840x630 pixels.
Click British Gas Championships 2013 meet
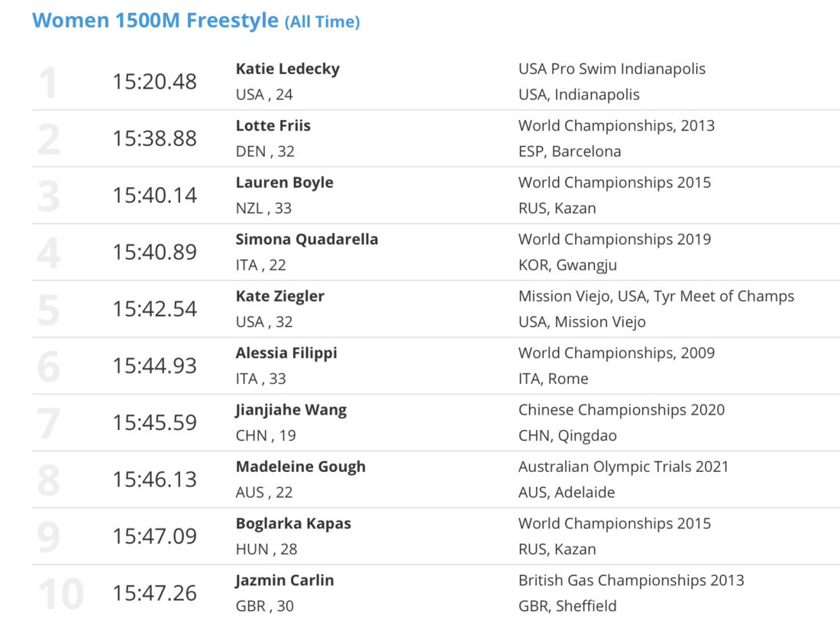(x=631, y=580)
